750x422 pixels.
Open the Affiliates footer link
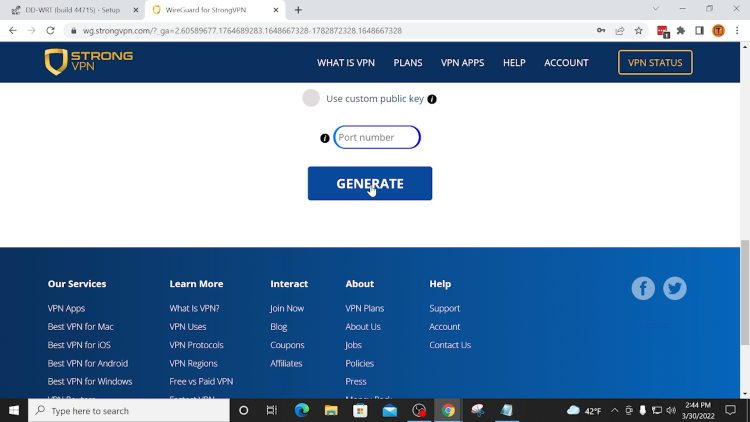pyautogui.click(x=286, y=363)
